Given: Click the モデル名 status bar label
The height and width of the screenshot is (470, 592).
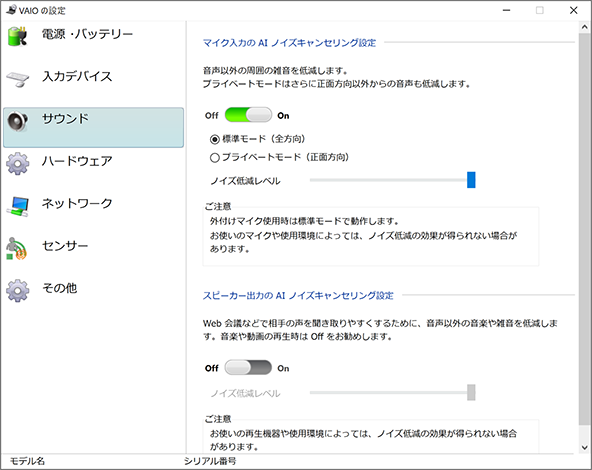Looking at the screenshot, I should pyautogui.click(x=27, y=461).
